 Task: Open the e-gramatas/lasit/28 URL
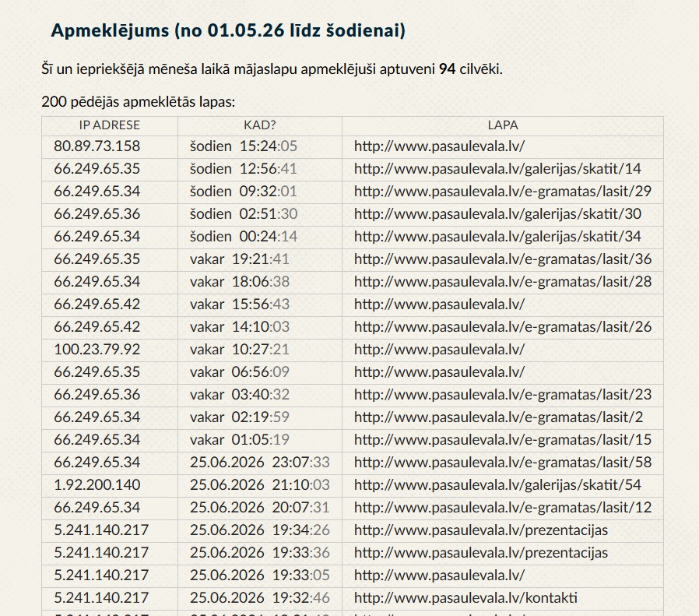[x=503, y=282]
